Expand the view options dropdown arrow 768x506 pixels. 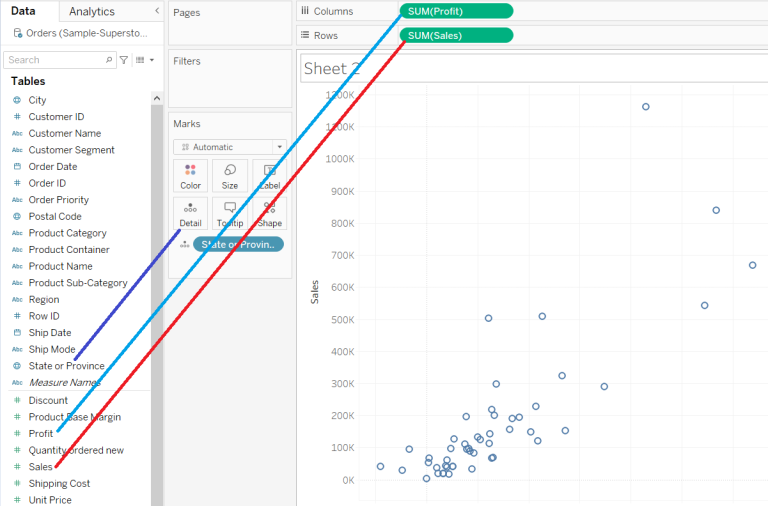coord(152,60)
